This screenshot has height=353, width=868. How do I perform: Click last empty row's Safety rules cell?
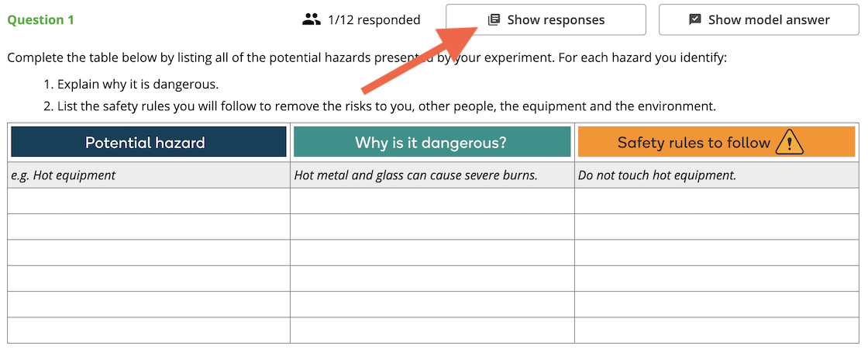click(716, 330)
